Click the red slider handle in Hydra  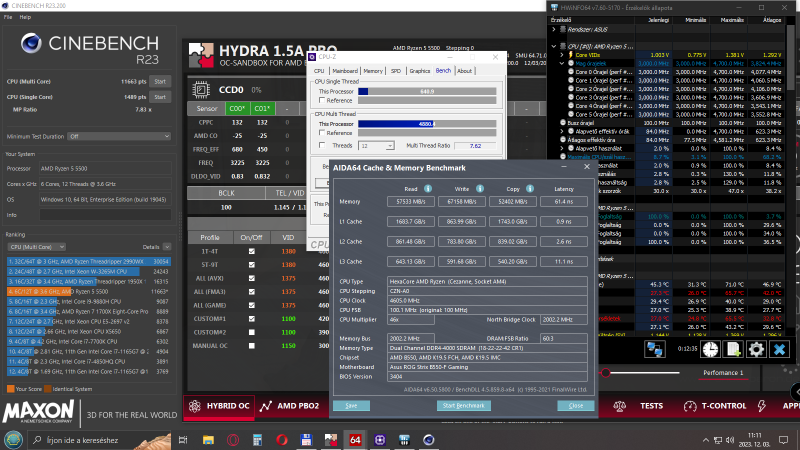(606, 373)
